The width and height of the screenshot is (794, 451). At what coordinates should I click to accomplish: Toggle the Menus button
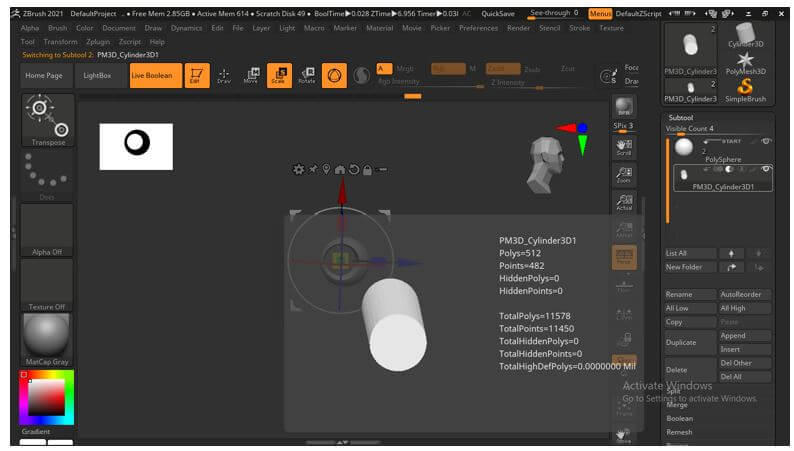[x=600, y=14]
